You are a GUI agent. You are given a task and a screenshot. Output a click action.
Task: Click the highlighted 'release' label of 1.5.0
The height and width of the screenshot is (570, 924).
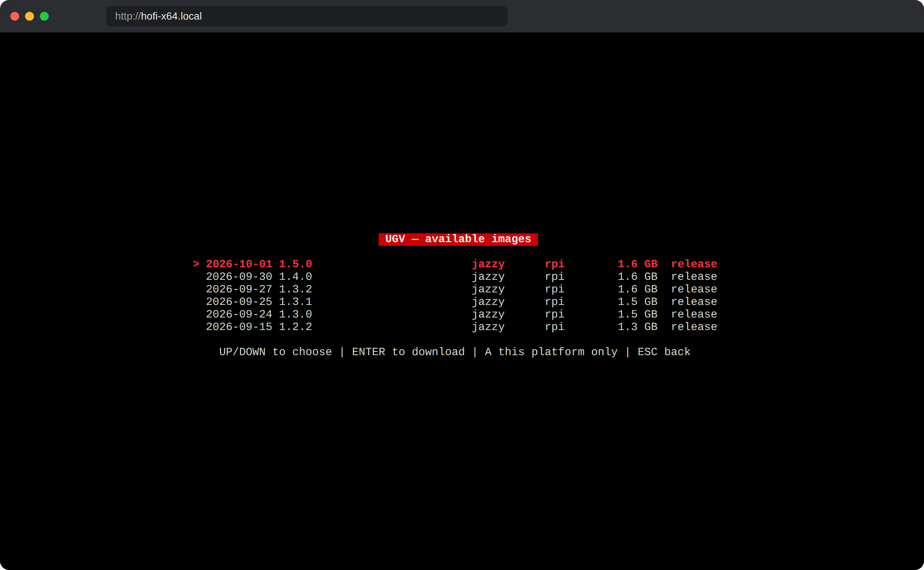694,264
